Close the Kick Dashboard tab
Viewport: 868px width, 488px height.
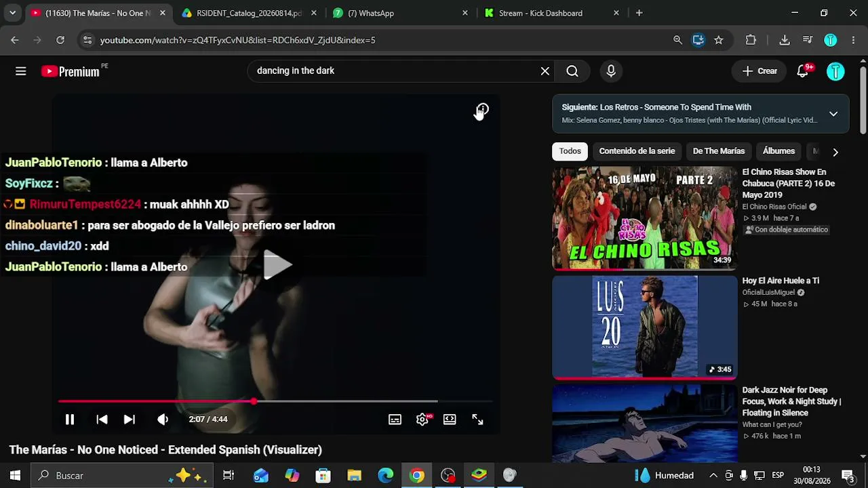click(616, 13)
